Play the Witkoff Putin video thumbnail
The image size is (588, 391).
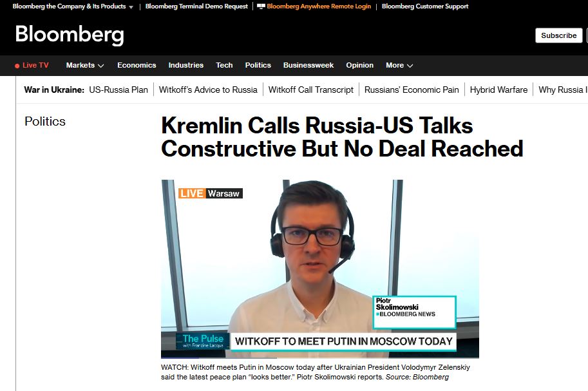[x=320, y=269]
